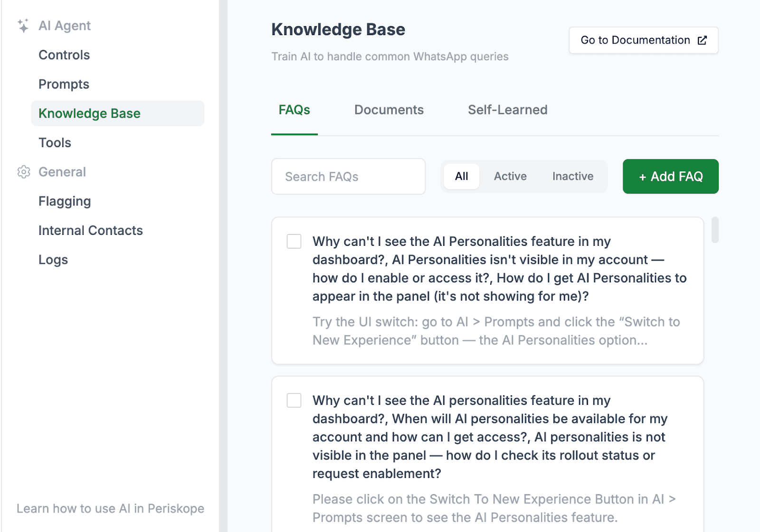
Task: Open the Controls section in the sidebar
Action: click(64, 55)
